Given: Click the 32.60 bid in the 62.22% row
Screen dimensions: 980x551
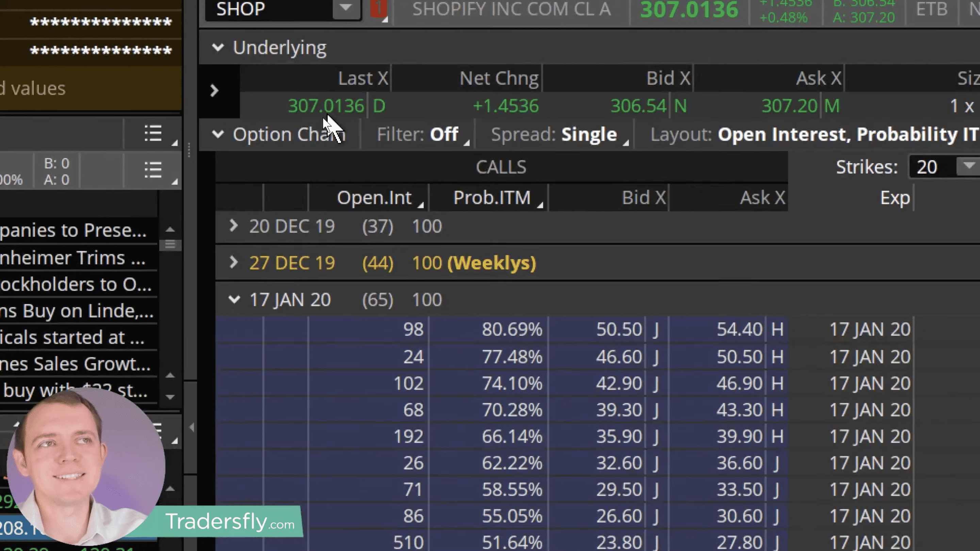Looking at the screenshot, I should click(619, 463).
